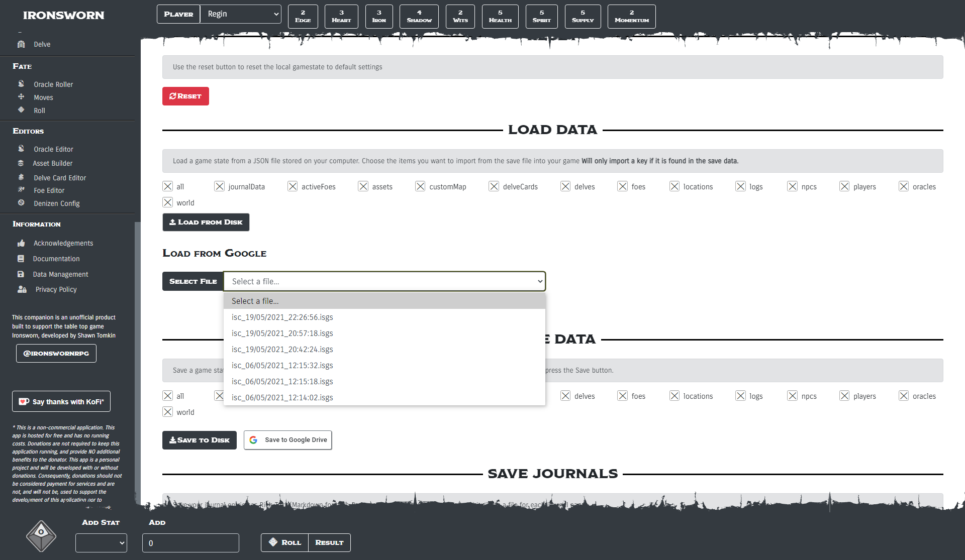The height and width of the screenshot is (560, 965).
Task: Click the Roll button in bottom bar
Action: pos(285,542)
